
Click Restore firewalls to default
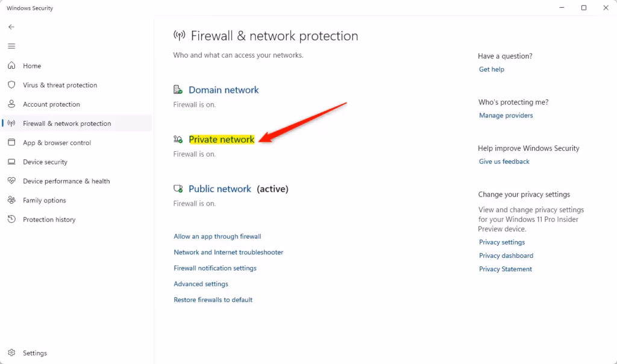click(x=213, y=300)
